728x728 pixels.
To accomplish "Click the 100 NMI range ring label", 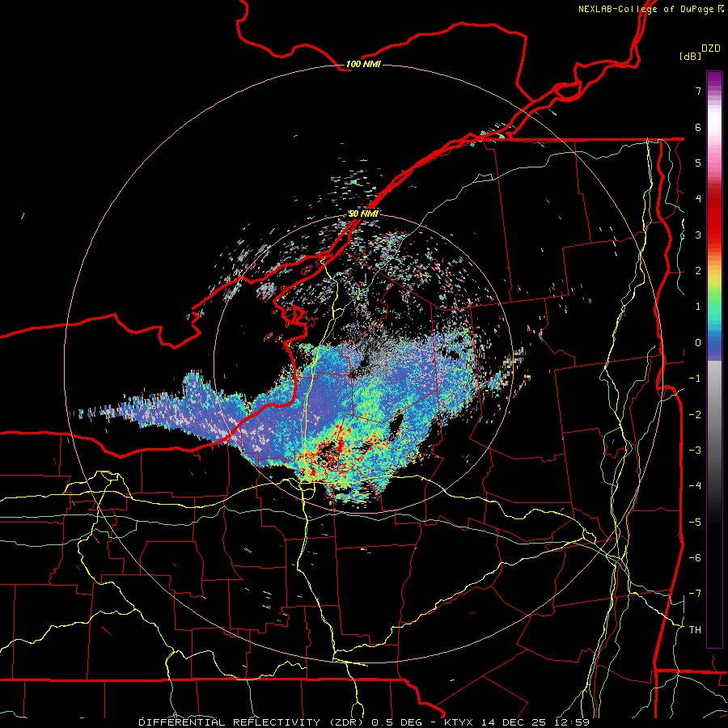I will (x=363, y=64).
